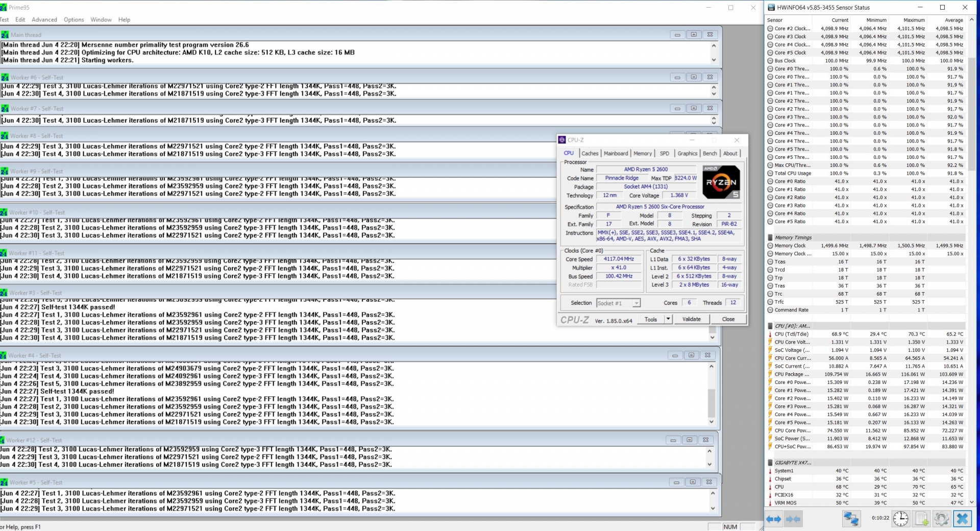Minimize the Worker #5 child window

[676, 482]
